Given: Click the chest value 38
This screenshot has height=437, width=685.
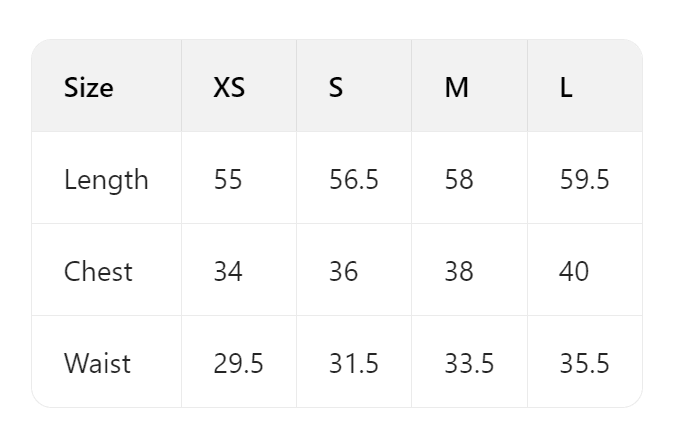Looking at the screenshot, I should coord(459,271).
